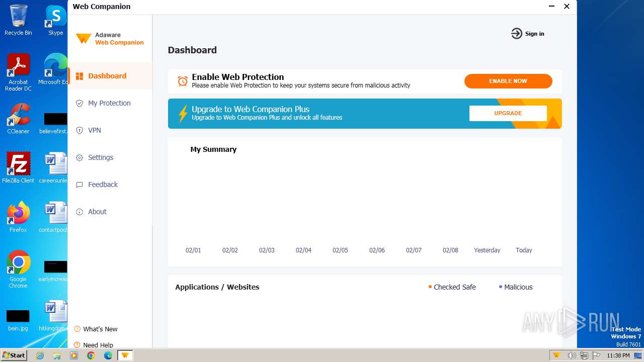Click the My Protection shield icon
Image resolution: width=644 pixels, height=362 pixels.
(79, 103)
